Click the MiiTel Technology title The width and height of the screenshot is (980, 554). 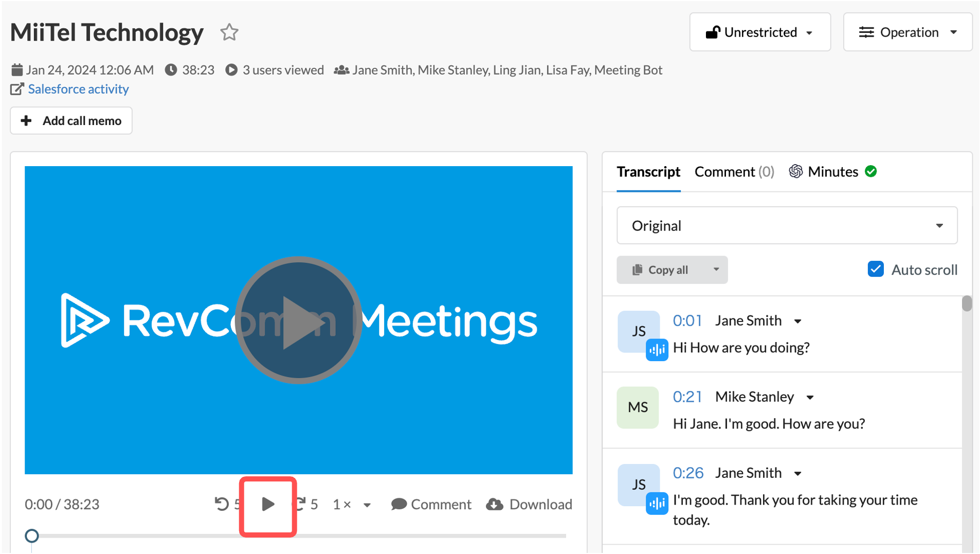(x=107, y=32)
